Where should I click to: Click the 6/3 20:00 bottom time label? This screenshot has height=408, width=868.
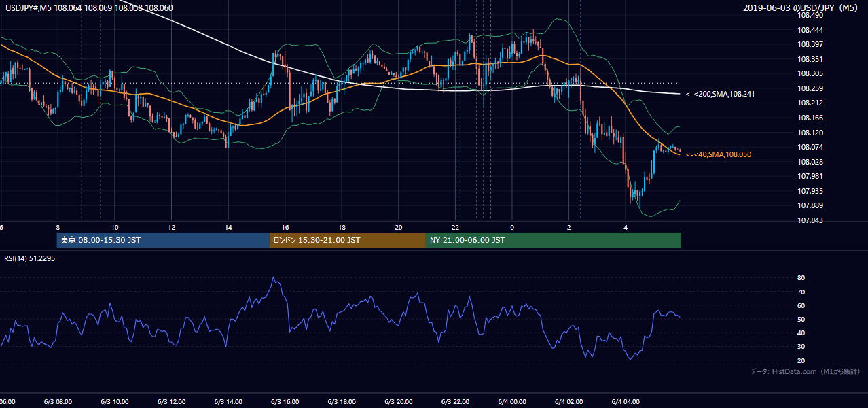pyautogui.click(x=399, y=402)
